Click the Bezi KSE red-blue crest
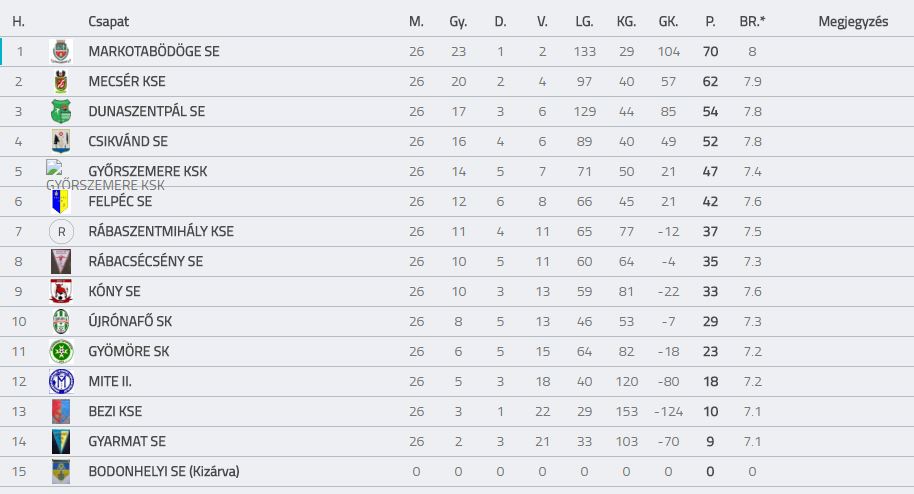Image resolution: width=914 pixels, height=494 pixels. click(x=61, y=411)
